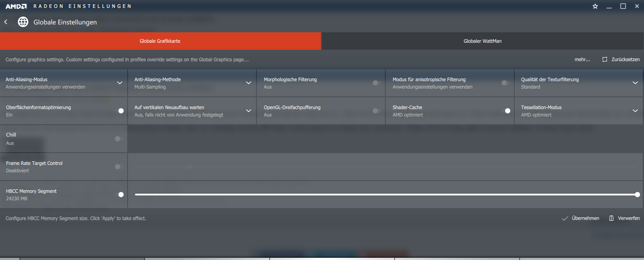The image size is (644, 260).
Task: Enable Frame Rate Target Control switch
Action: (119, 167)
